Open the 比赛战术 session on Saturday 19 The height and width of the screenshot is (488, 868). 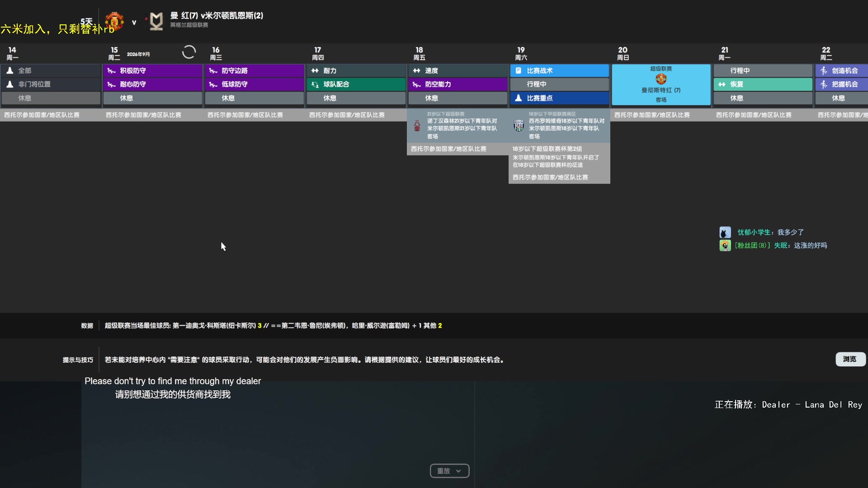tap(559, 70)
